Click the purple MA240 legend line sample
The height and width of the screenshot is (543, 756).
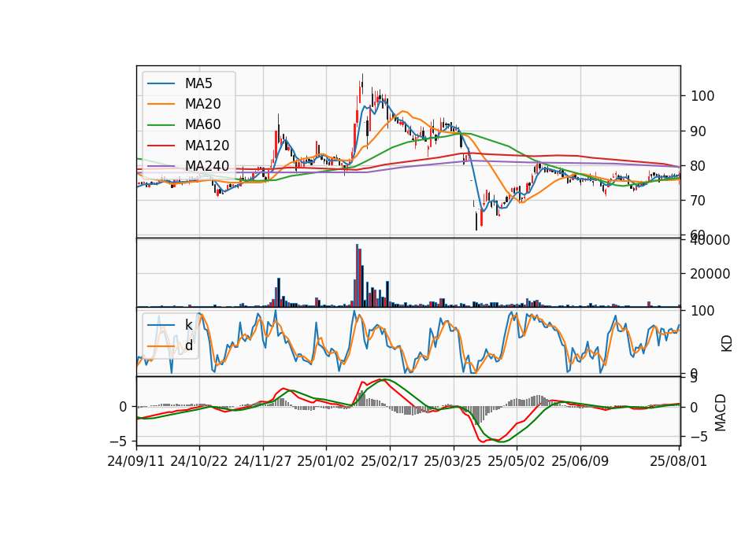point(161,166)
